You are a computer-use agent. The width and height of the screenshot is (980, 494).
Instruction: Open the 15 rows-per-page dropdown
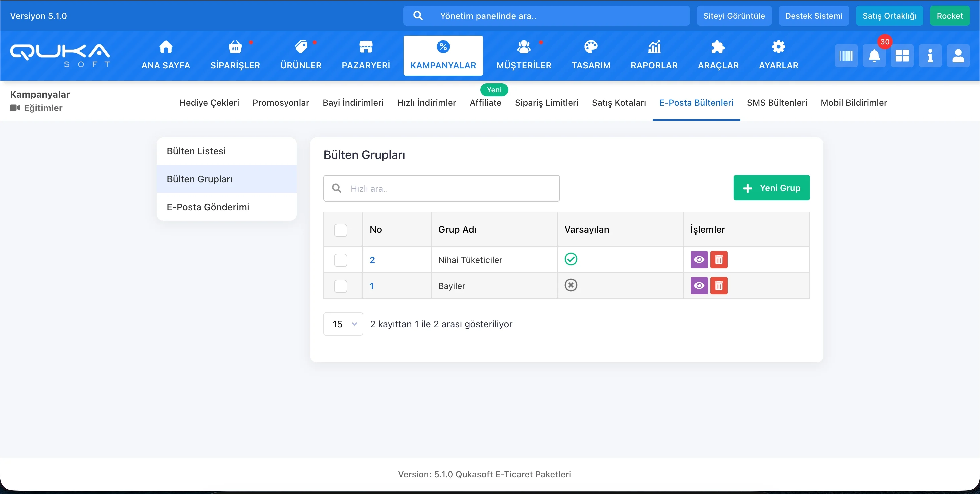343,324
